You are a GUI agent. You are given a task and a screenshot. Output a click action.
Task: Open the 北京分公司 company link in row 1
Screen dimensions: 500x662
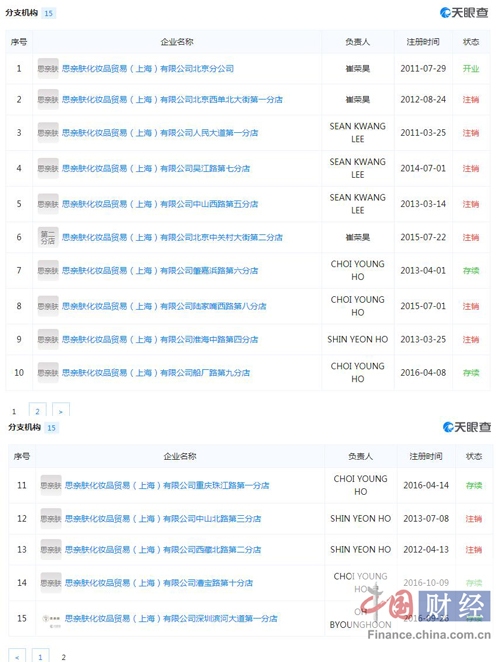click(x=148, y=68)
